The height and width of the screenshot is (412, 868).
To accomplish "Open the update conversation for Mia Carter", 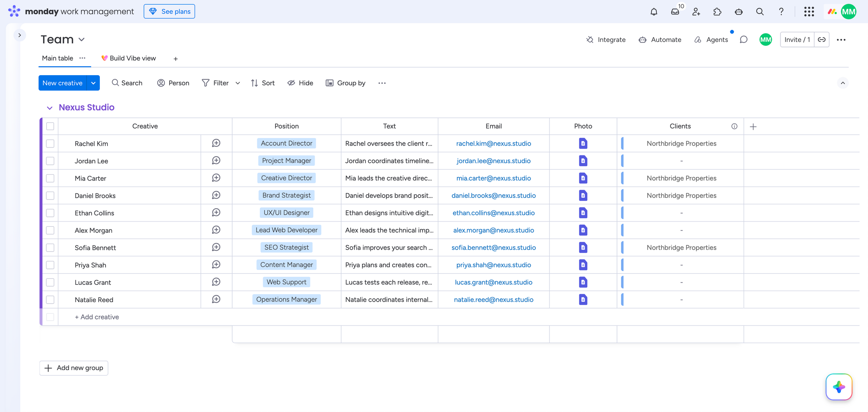I will pos(216,178).
